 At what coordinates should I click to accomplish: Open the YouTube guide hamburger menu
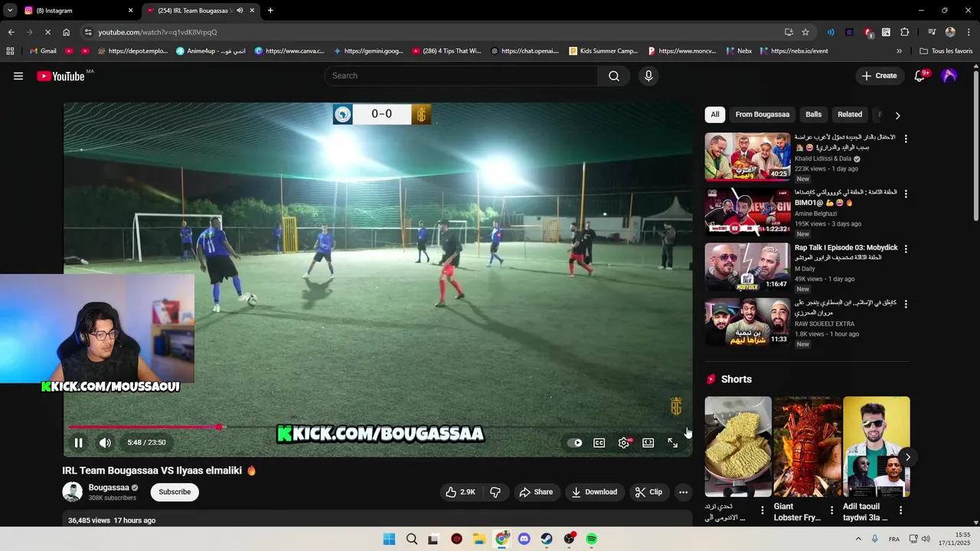tap(18, 76)
